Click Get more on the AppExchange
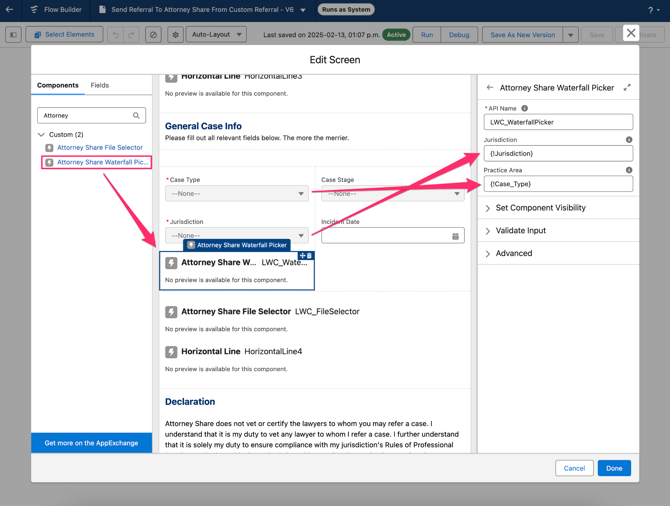 click(91, 443)
